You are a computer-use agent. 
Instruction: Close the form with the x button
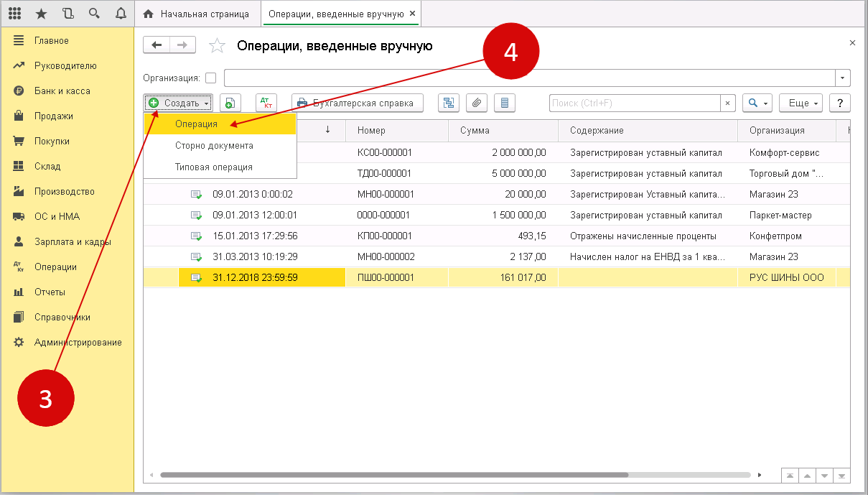(x=852, y=43)
